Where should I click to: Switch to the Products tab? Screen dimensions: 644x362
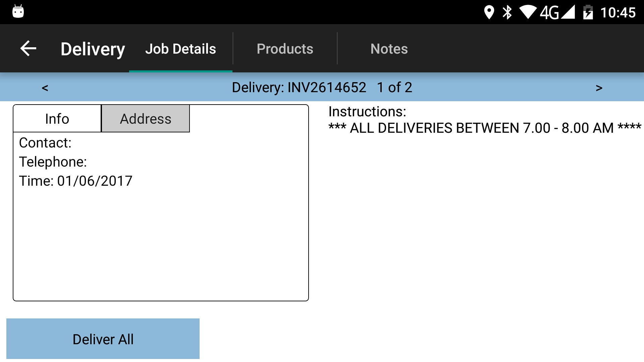tap(285, 49)
